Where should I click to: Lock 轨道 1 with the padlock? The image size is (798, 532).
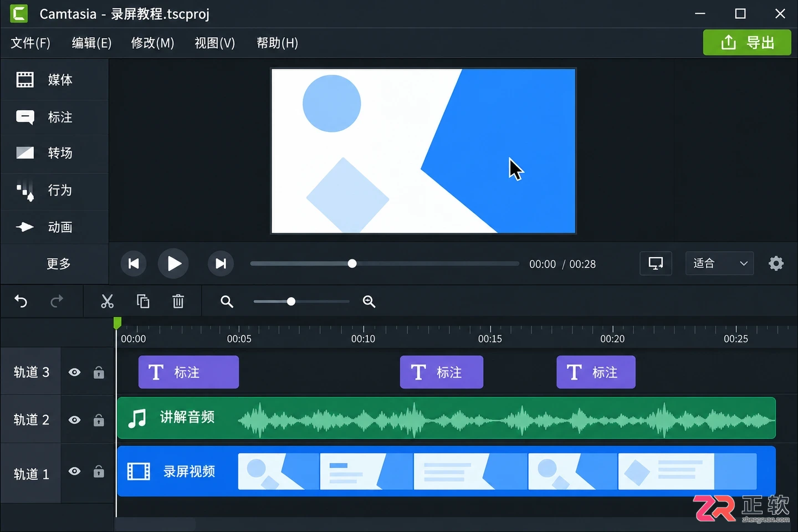pos(99,472)
